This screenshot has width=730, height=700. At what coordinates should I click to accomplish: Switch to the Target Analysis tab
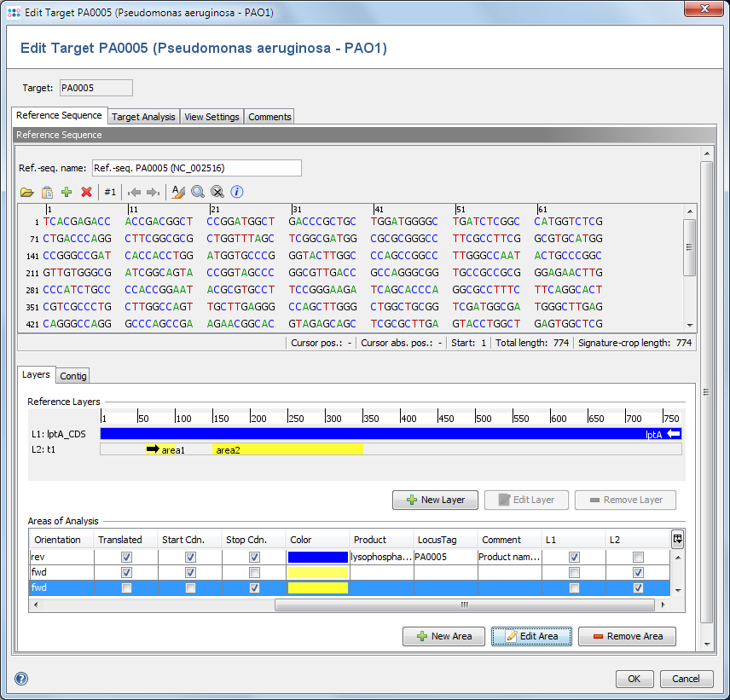tap(143, 117)
